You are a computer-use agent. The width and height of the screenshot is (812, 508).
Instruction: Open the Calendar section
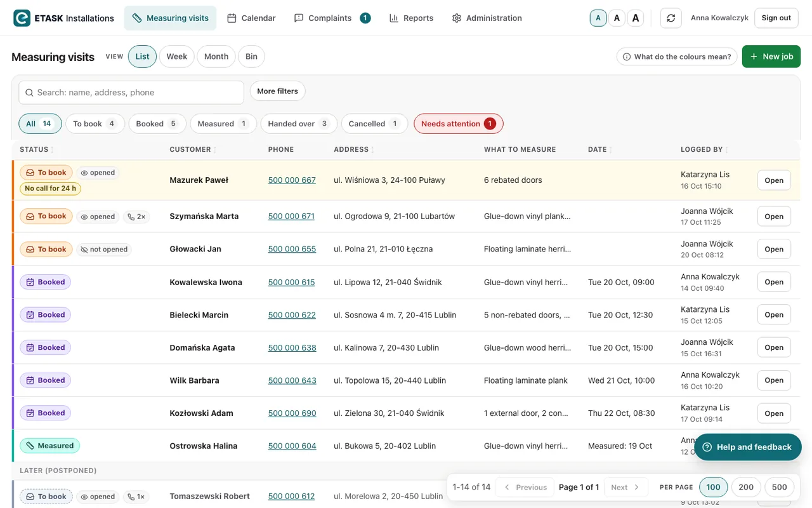[x=251, y=18]
